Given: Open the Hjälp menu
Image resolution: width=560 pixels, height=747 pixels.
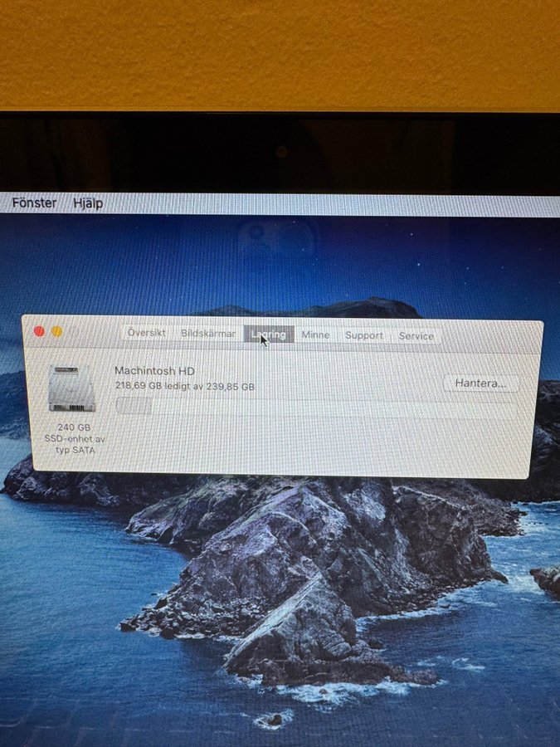Looking at the screenshot, I should (x=88, y=203).
